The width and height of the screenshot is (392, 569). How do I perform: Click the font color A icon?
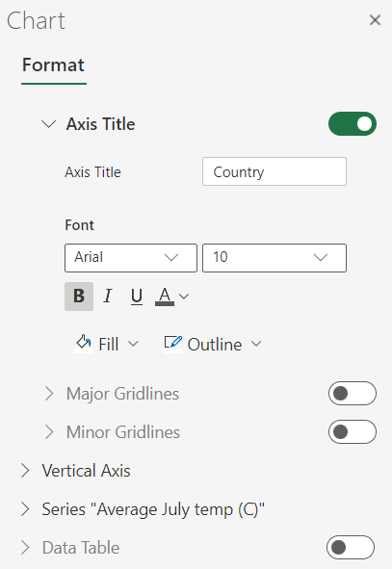click(165, 297)
